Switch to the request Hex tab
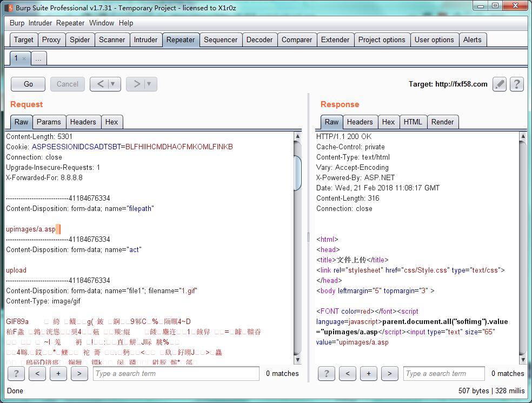Viewport: 532px width, 403px height. click(x=111, y=122)
